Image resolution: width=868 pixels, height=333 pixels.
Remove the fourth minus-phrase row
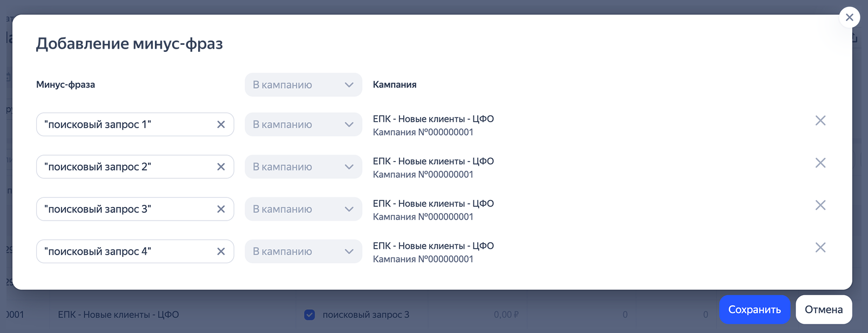(x=820, y=248)
